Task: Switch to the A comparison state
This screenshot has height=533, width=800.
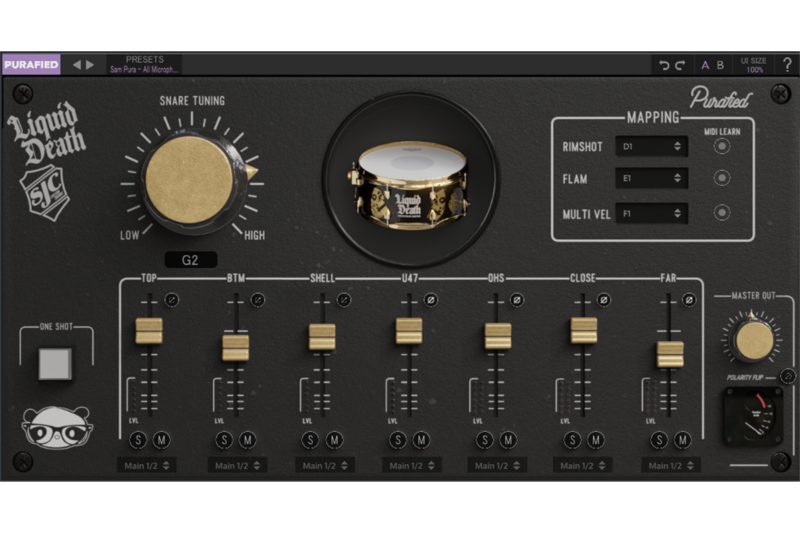Action: (705, 65)
